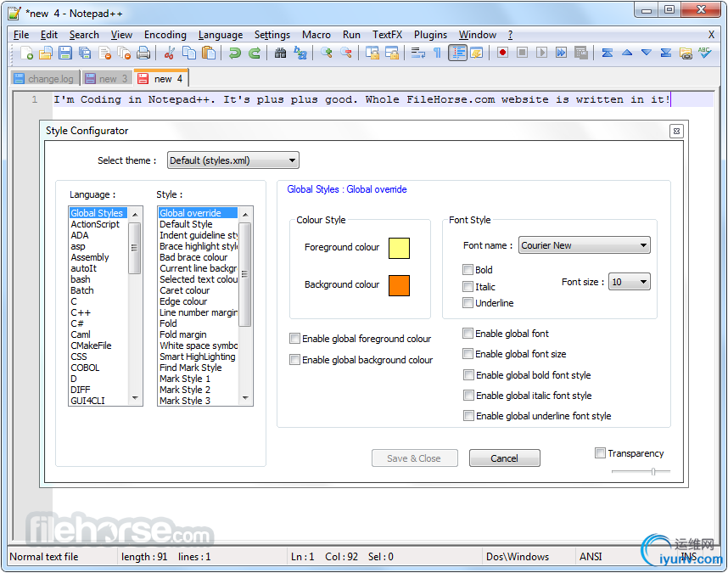Pick the orange Background colour swatch

point(399,285)
